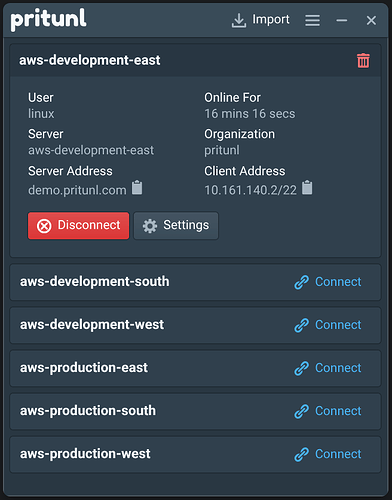This screenshot has height=500, width=392.
Task: Select the aws-production-west profile name
Action: coord(85,454)
